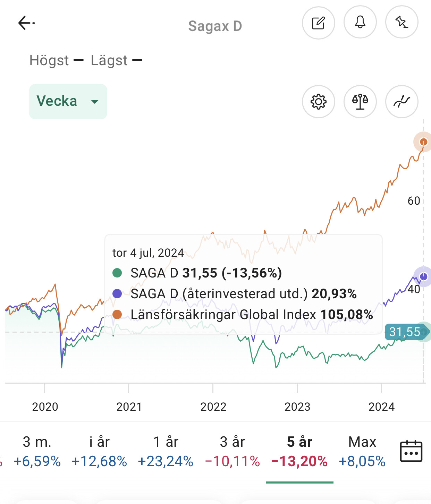
Task: Click the orange Länsförsäkringar Global Index dot
Action: [x=117, y=315]
